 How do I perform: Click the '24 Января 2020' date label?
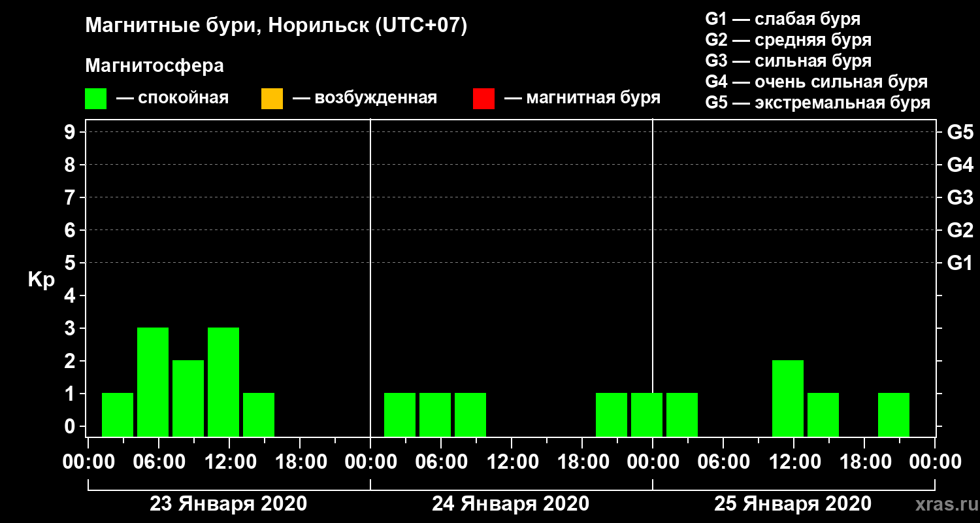510,504
